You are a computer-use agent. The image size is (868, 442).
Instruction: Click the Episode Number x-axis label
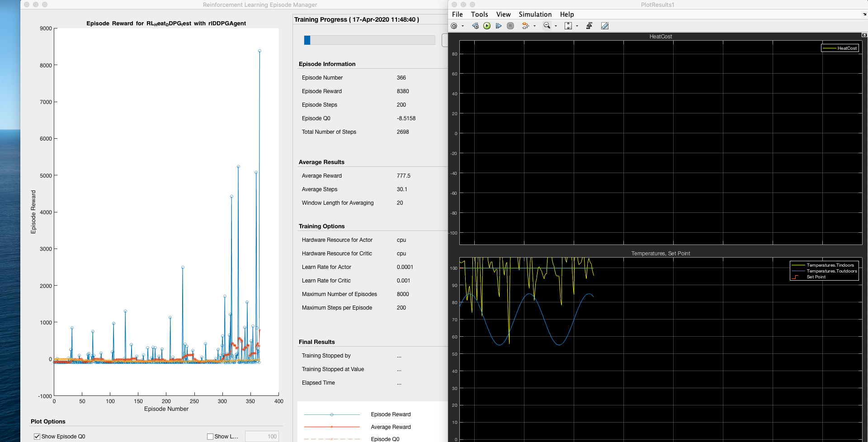coord(166,409)
